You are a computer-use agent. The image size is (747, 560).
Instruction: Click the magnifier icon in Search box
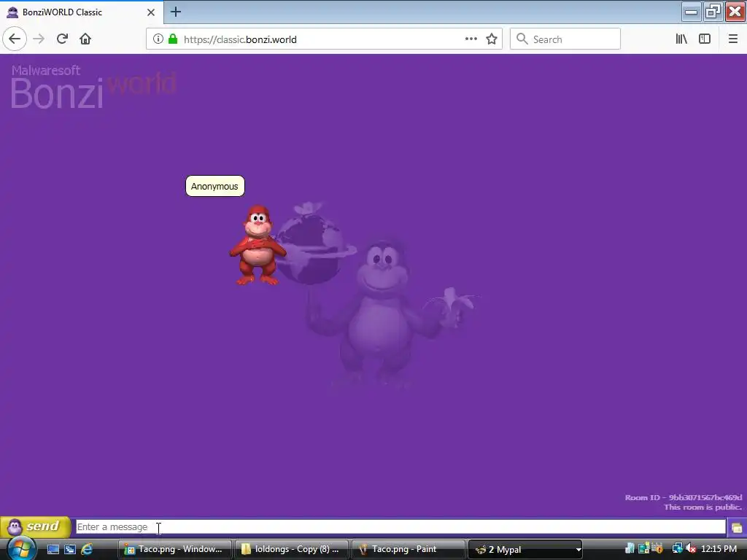[x=522, y=39]
